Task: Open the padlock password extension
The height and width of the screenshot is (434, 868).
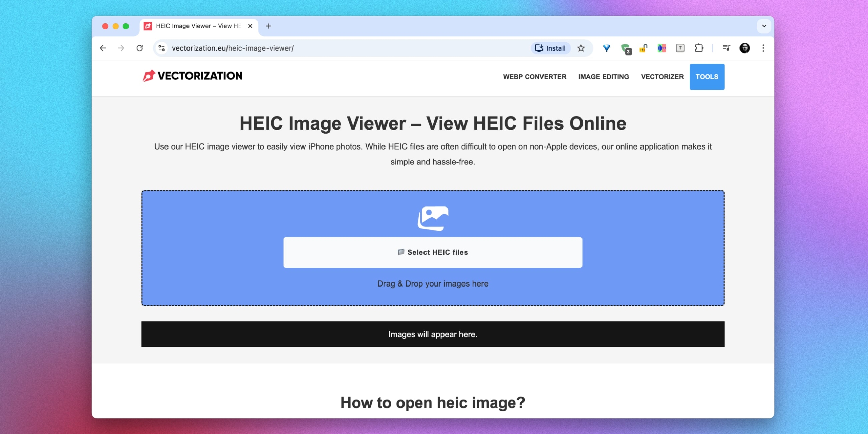Action: (x=643, y=48)
